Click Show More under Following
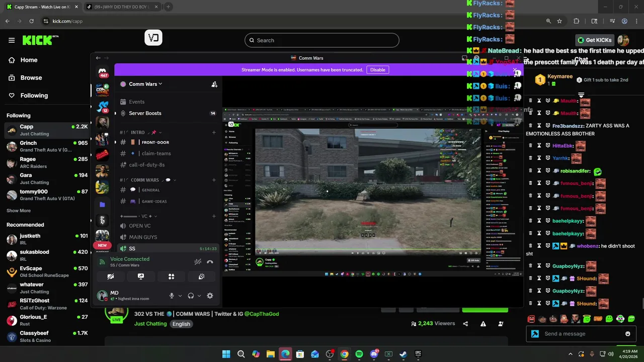 [x=19, y=211]
